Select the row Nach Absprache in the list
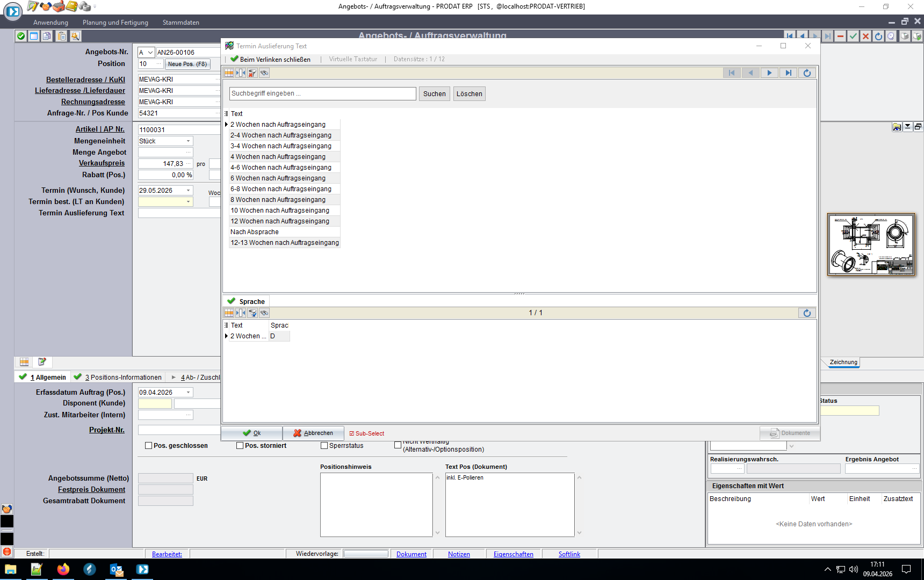This screenshot has height=580, width=924. click(x=284, y=232)
